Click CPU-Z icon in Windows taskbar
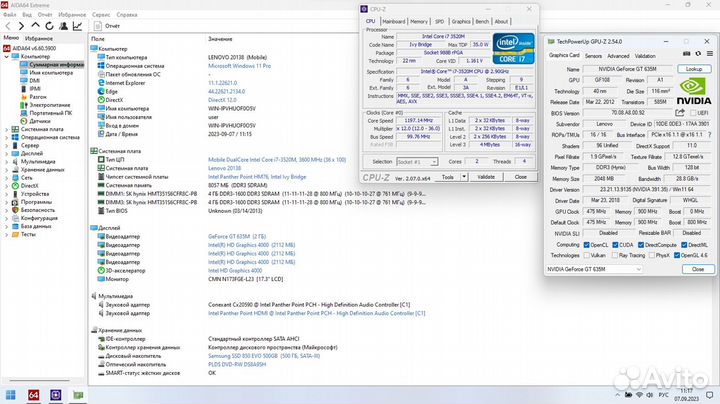 (56, 395)
